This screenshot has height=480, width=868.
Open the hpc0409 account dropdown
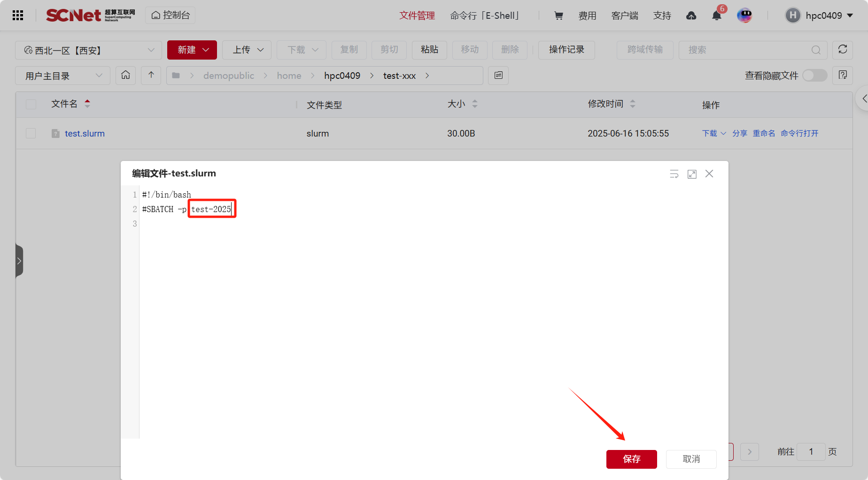point(820,15)
